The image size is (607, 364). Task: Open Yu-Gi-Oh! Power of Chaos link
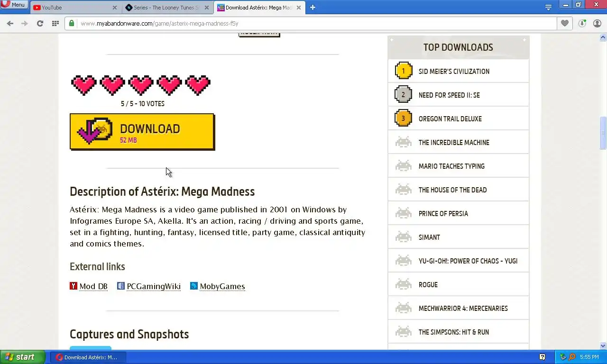[468, 261]
